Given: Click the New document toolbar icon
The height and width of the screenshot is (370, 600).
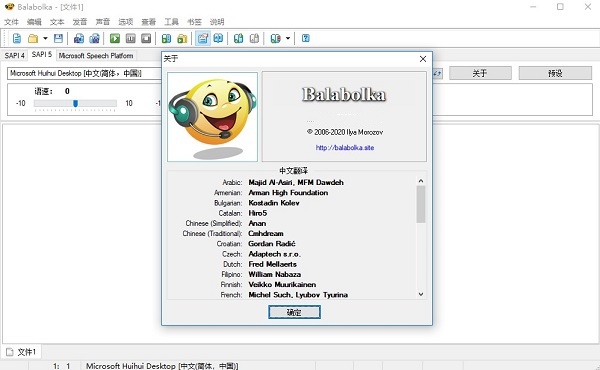Looking at the screenshot, I should (x=16, y=38).
